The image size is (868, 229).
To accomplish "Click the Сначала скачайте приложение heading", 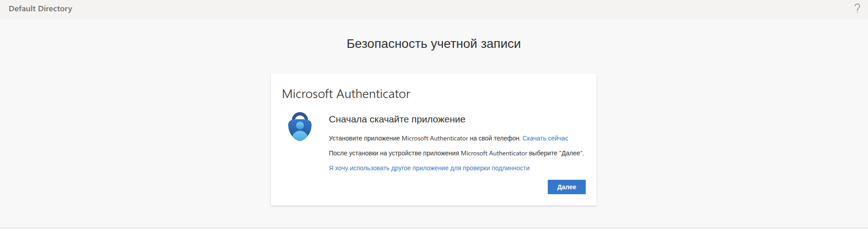I will pos(397,119).
